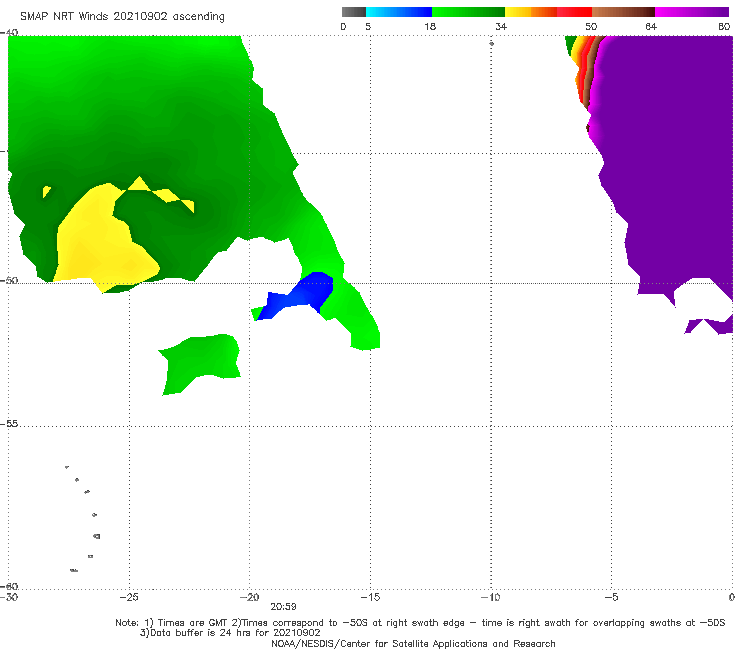
Task: Click the '-50' latitude axis label
Action: [x=9, y=280]
